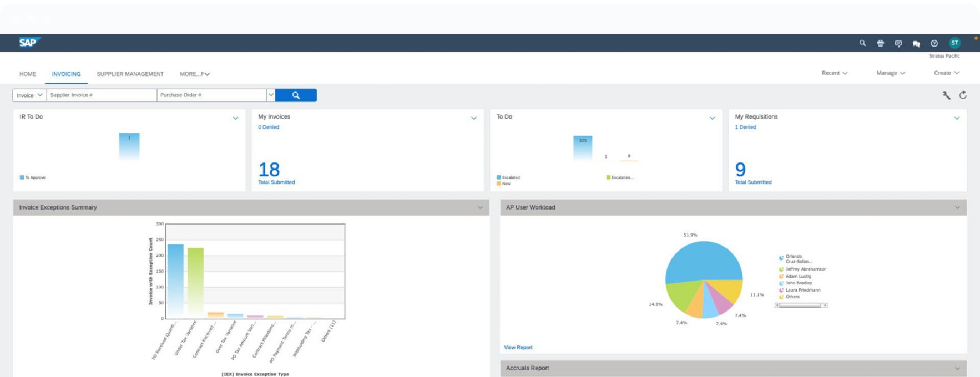980x377 pixels.
Task: Expand the Create dropdown menu
Action: [x=946, y=73]
